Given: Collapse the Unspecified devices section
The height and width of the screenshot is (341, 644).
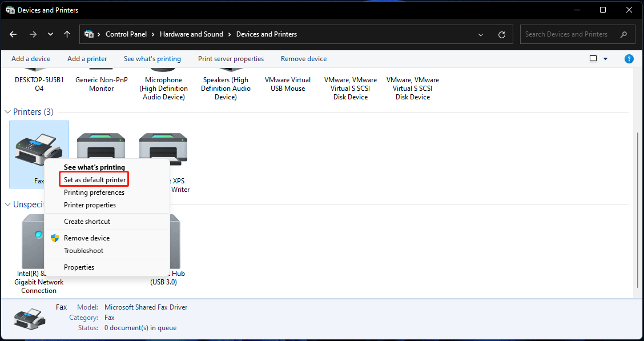Looking at the screenshot, I should coord(7,204).
